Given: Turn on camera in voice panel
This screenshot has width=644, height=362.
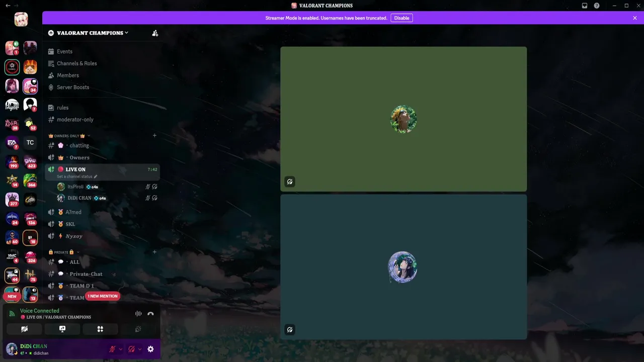Looking at the screenshot, I should click(x=24, y=329).
